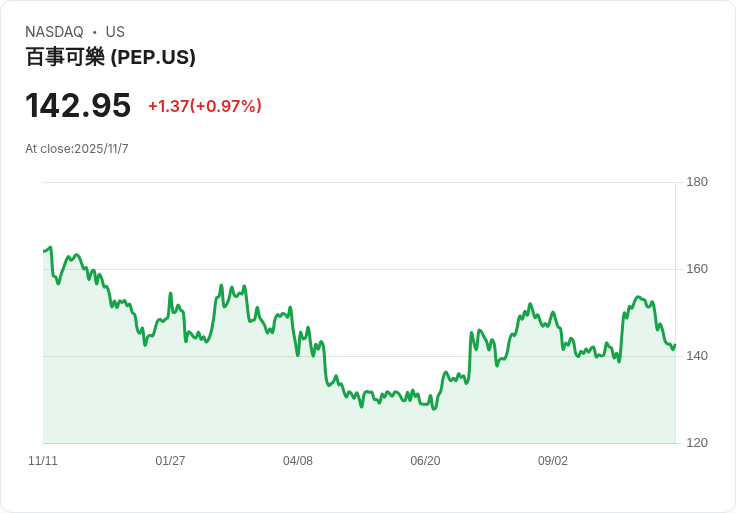Click the At close:2025/11/7 timestamp

pyautogui.click(x=77, y=149)
